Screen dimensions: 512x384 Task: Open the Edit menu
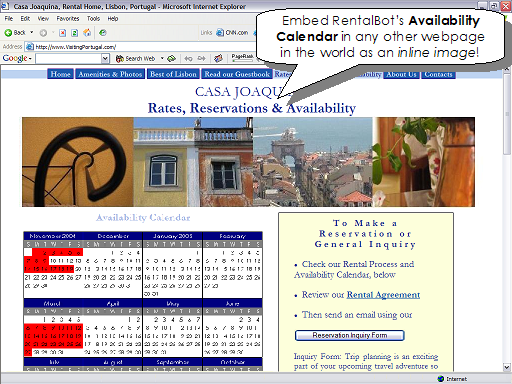pos(25,19)
